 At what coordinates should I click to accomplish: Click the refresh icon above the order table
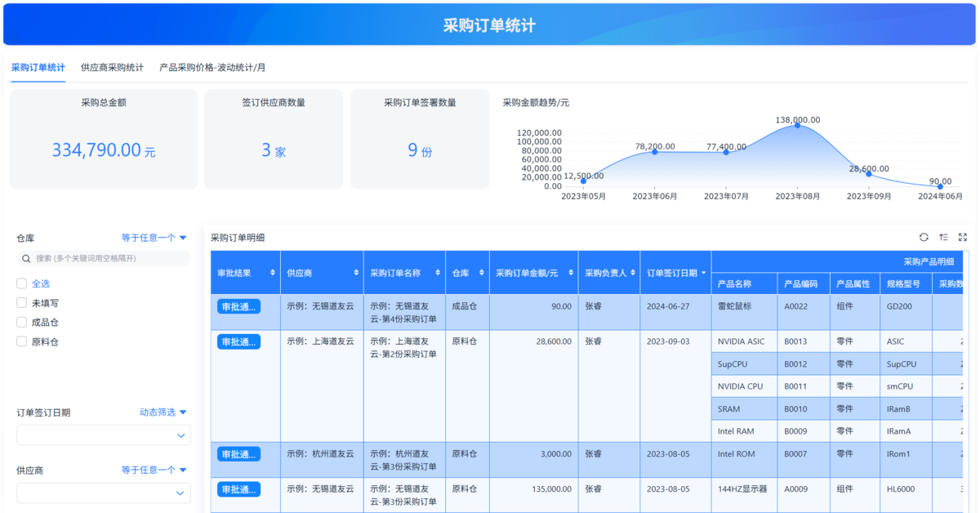coord(924,238)
